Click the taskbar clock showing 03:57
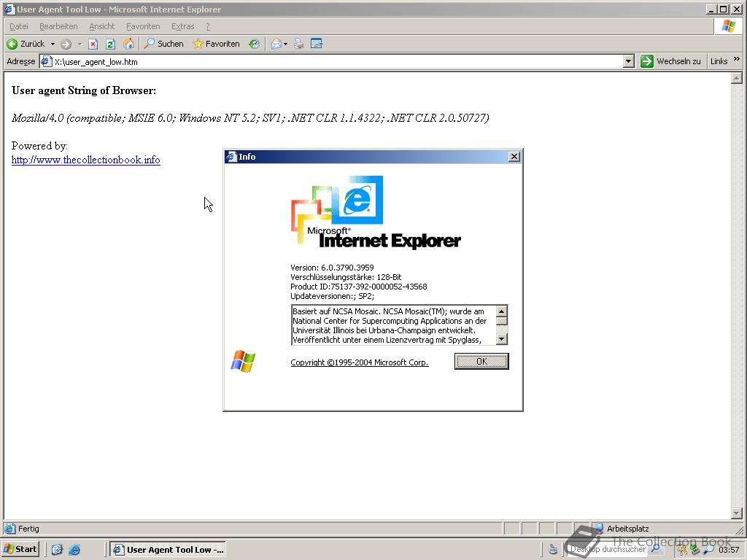The image size is (747, 560). [x=729, y=550]
